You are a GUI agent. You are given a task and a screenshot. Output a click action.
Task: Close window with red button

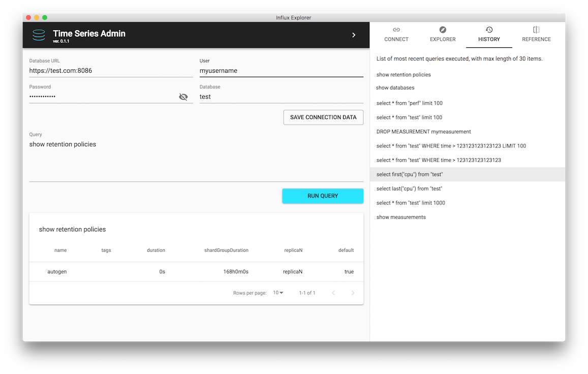click(28, 17)
